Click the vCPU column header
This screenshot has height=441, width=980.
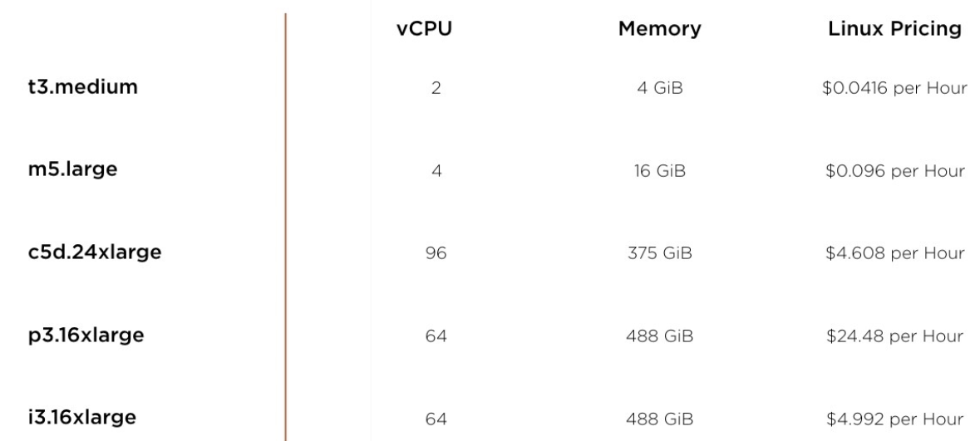[x=424, y=29]
